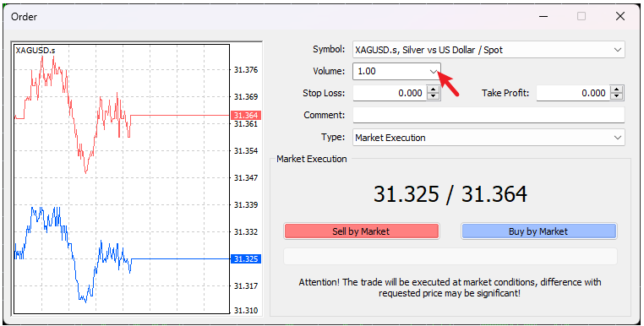Decrease the Stop Loss value with down arrow
Viewport: 644px width, 326px height.
[x=433, y=96]
